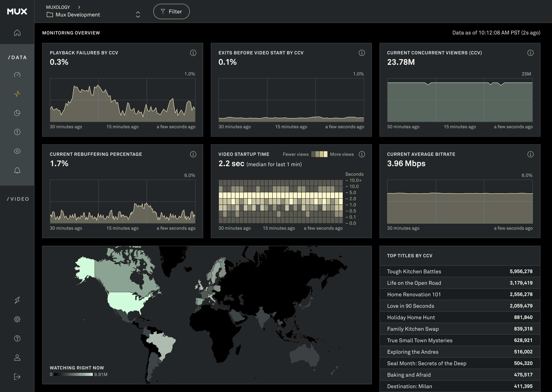
Task: Open the Filter panel
Action: [x=171, y=11]
